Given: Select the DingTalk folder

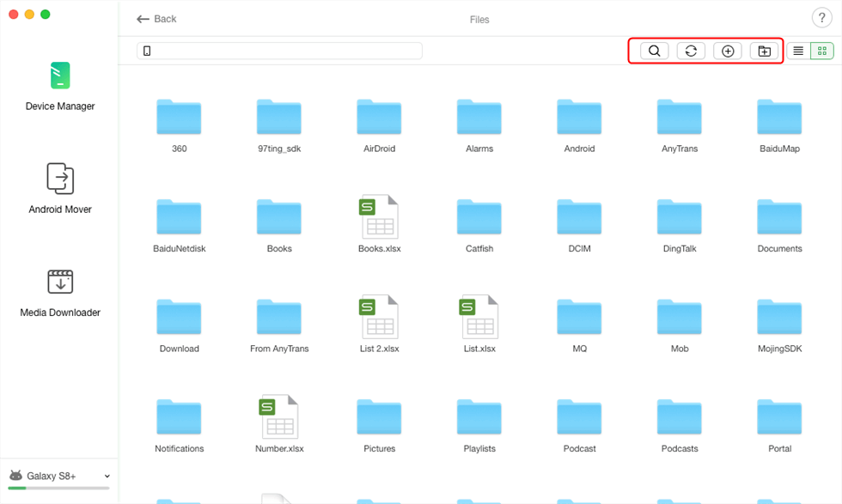Looking at the screenshot, I should 680,226.
